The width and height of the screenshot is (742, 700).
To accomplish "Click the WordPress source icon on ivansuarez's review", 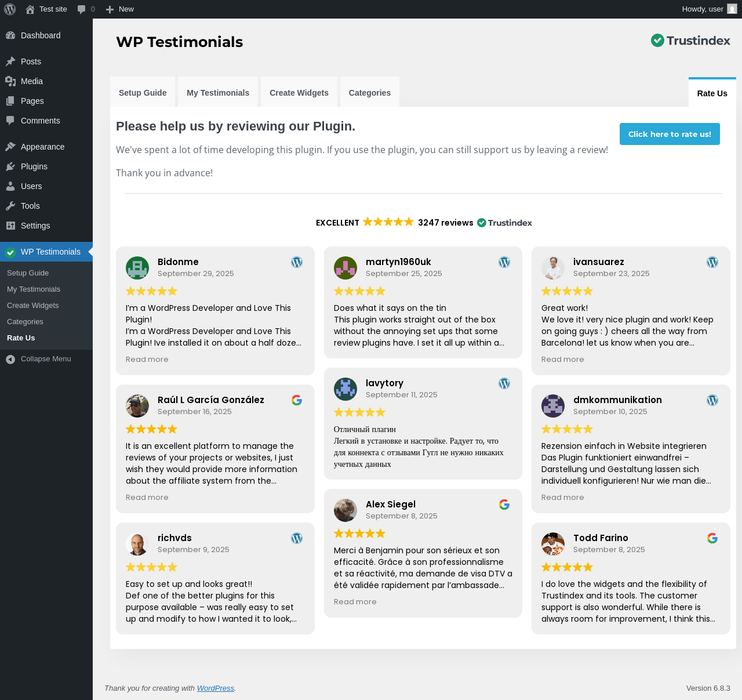I will pos(712,262).
